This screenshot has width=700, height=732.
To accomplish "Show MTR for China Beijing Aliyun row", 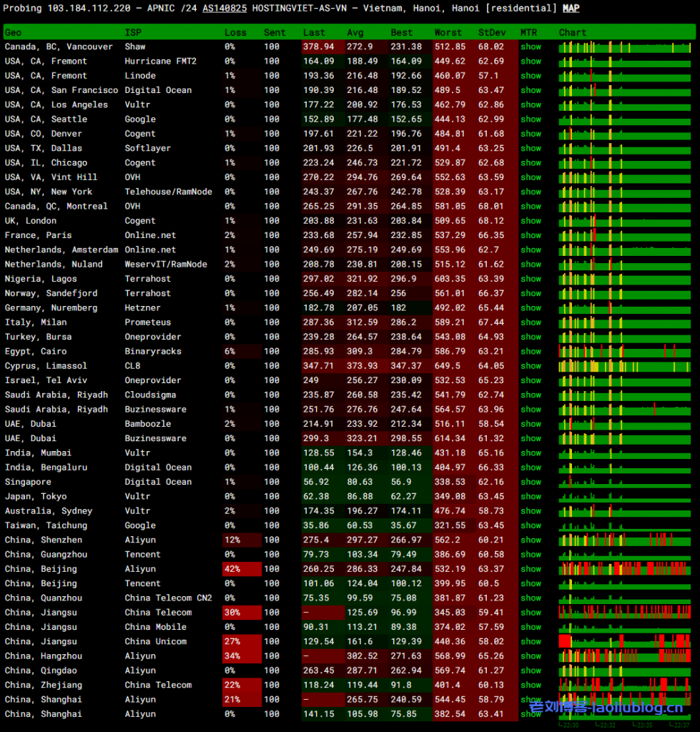I will pos(531,569).
